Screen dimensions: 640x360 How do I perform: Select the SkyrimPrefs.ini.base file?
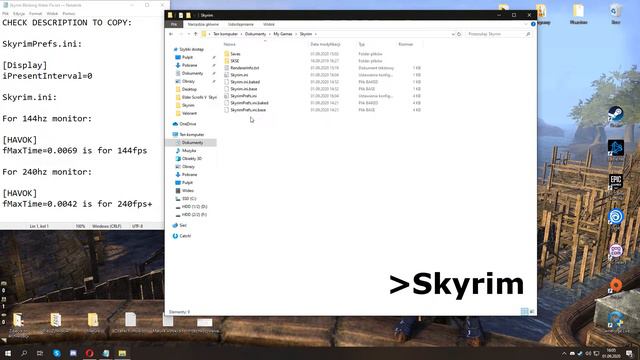tap(248, 110)
